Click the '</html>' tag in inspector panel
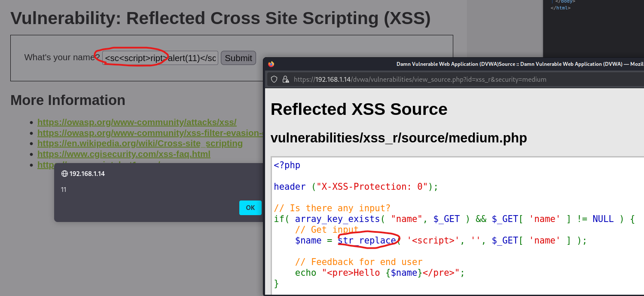The height and width of the screenshot is (296, 644). pos(561,8)
